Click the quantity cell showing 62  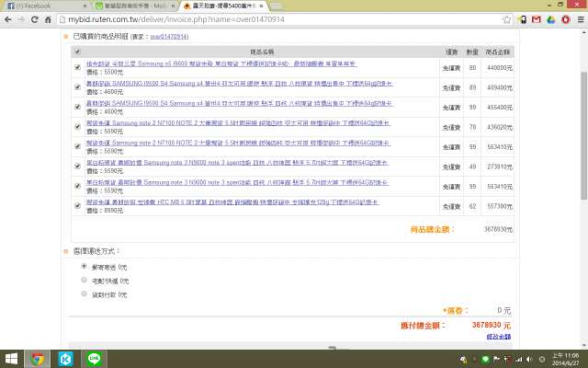[472, 206]
